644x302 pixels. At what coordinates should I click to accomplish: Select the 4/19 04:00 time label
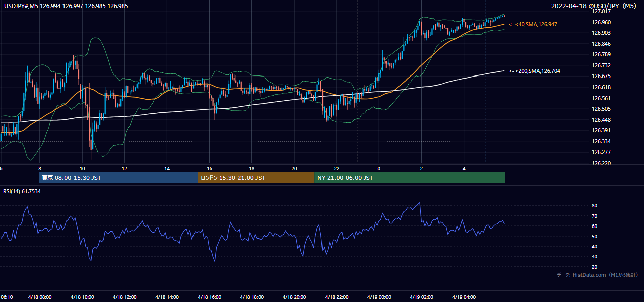tap(464, 297)
